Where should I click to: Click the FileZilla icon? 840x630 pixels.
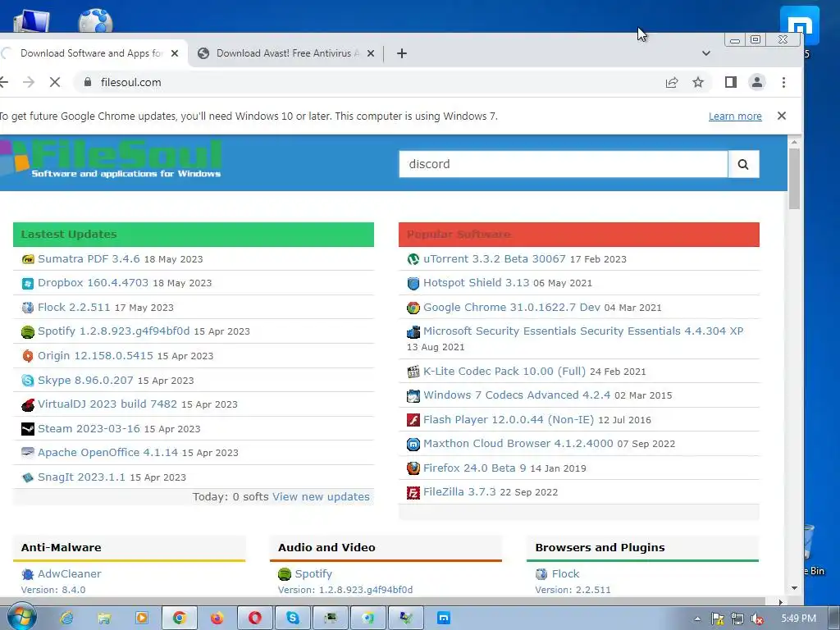[413, 492]
